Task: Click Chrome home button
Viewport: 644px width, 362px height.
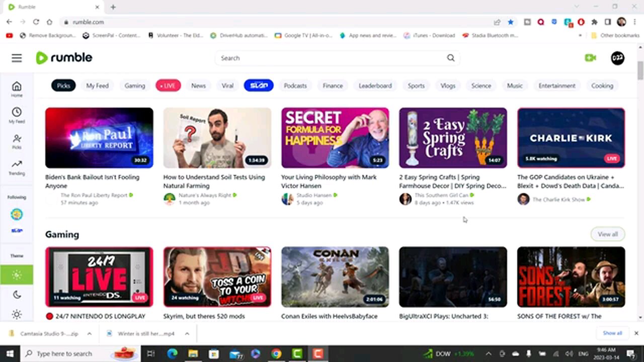Action: [49, 22]
